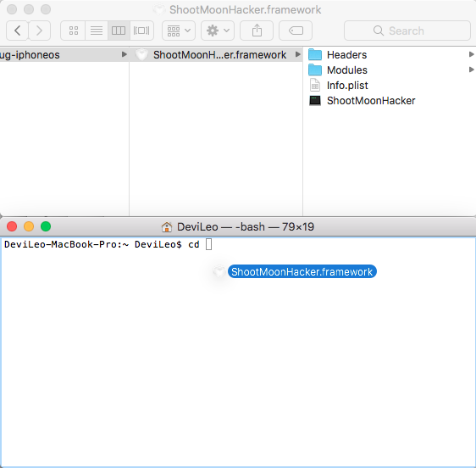Click the Terminal title DeviLeo — -bash
Screen dimensions: 476x468
point(221,226)
